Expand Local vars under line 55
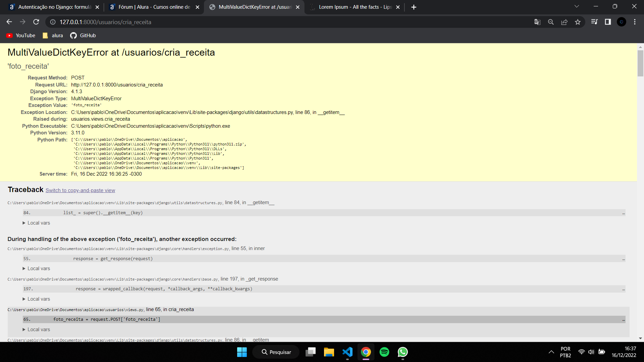This screenshot has width=644, height=362. [x=36, y=268]
